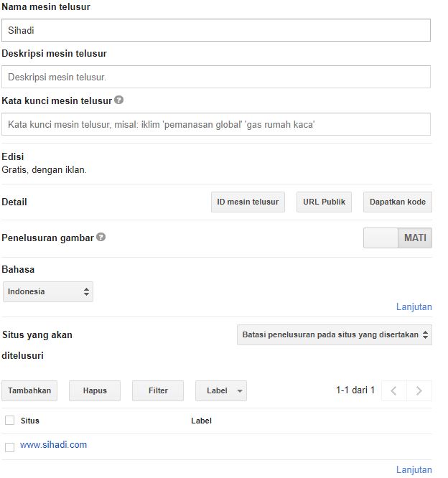Go to next page of sites list
448x478 pixels.
click(419, 390)
